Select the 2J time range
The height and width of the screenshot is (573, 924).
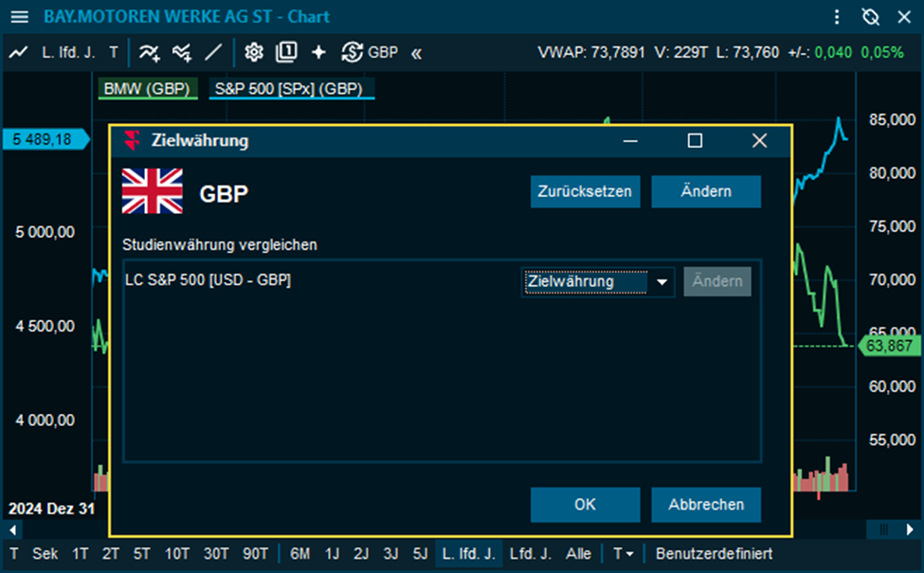pyautogui.click(x=361, y=553)
